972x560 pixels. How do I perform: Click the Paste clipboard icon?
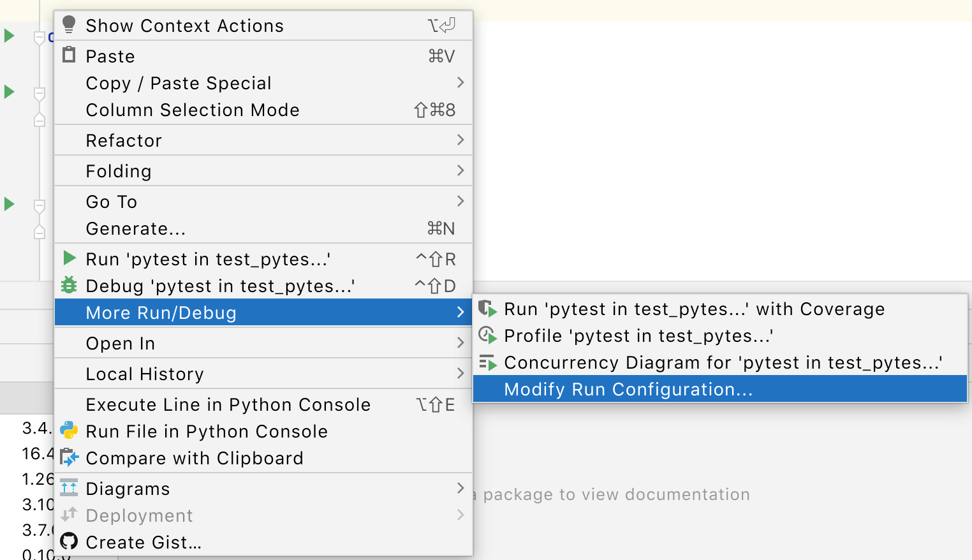[x=69, y=55]
